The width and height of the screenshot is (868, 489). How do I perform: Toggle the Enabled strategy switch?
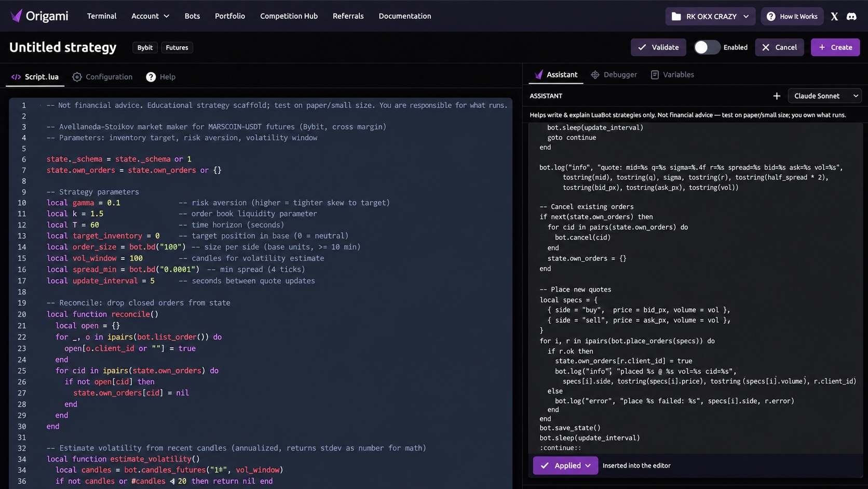[x=707, y=47]
